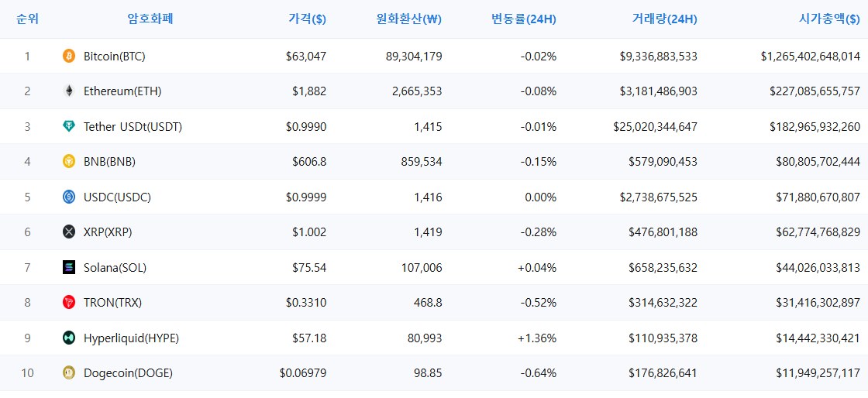Click the BNB yellow logo icon
868x398 pixels.
69,161
